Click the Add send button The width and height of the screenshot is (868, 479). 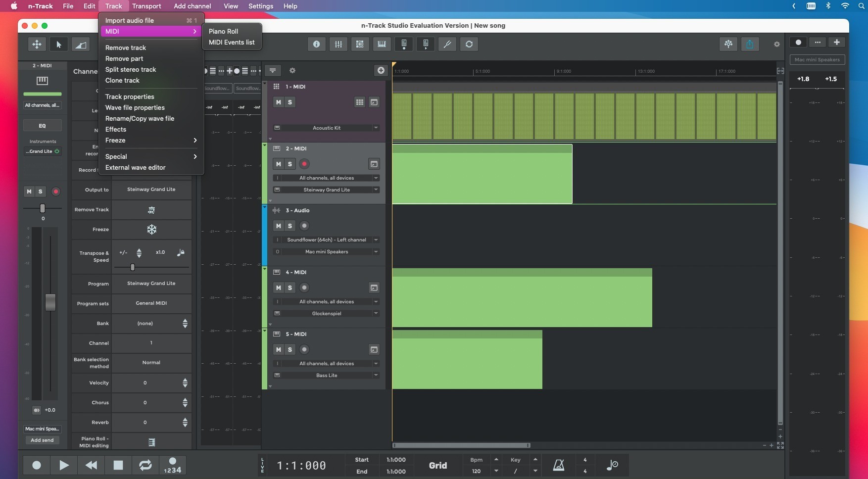tap(43, 440)
